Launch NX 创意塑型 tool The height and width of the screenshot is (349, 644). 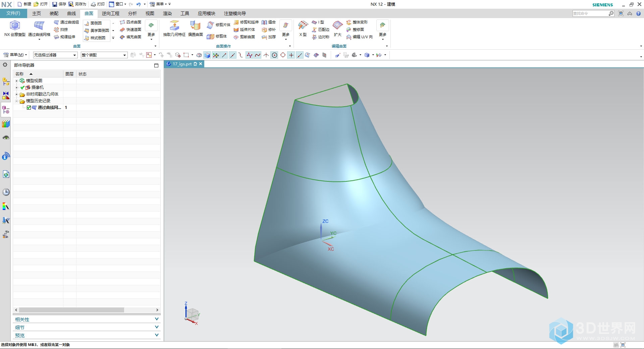coord(15,28)
